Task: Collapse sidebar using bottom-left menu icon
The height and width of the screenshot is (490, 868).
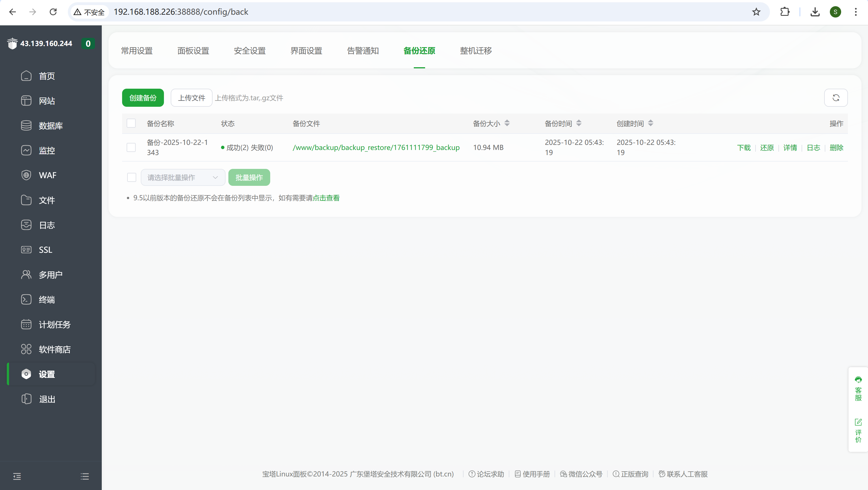Action: pyautogui.click(x=17, y=476)
